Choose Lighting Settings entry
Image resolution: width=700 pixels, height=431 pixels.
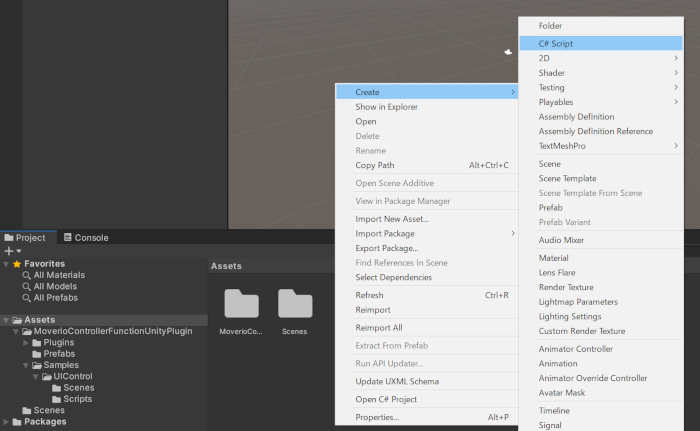click(601, 317)
